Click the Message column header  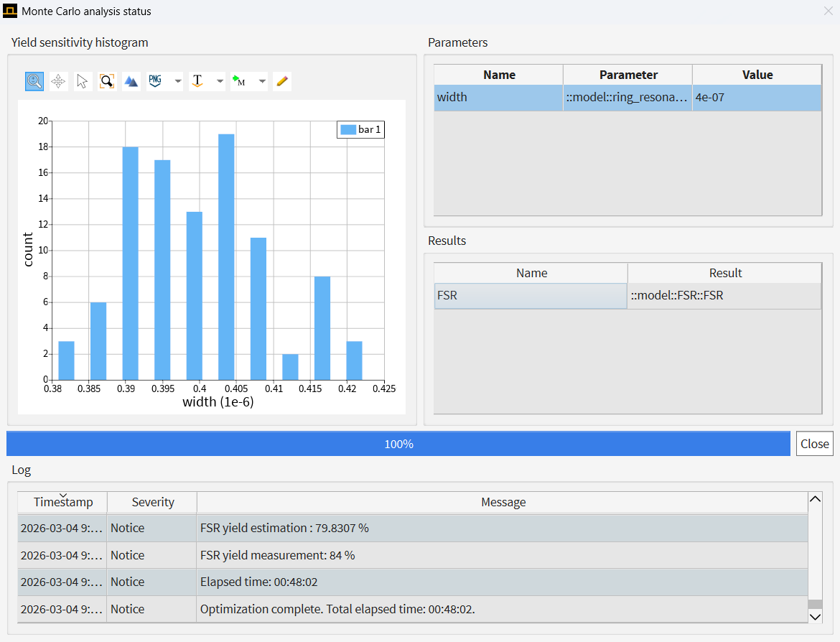(503, 502)
